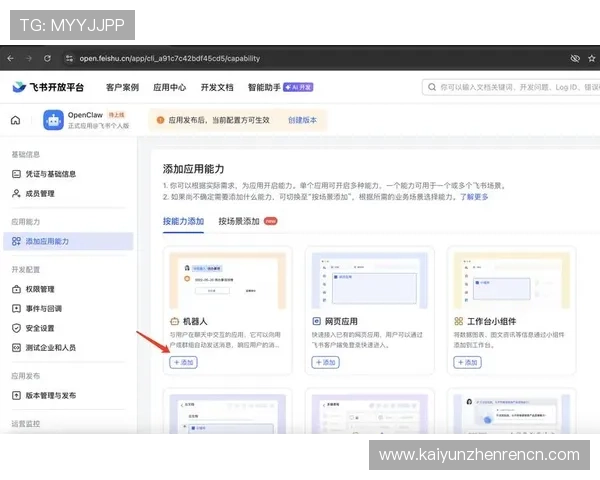Click the browser forward arrow
The height and width of the screenshot is (480, 600).
coord(29,58)
